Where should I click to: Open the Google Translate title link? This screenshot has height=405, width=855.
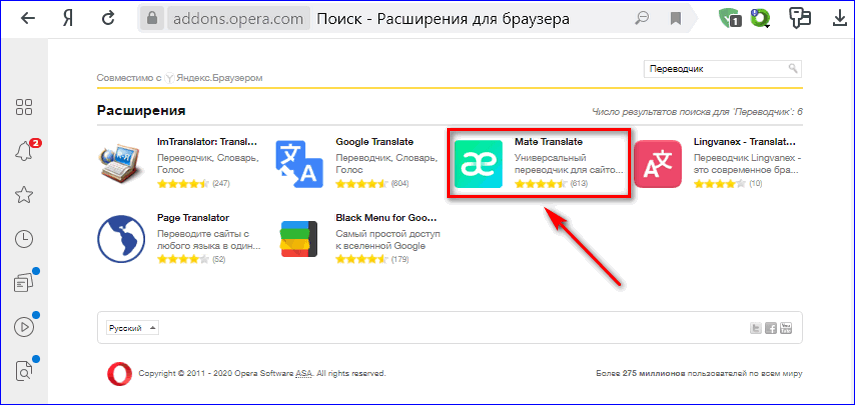point(375,142)
